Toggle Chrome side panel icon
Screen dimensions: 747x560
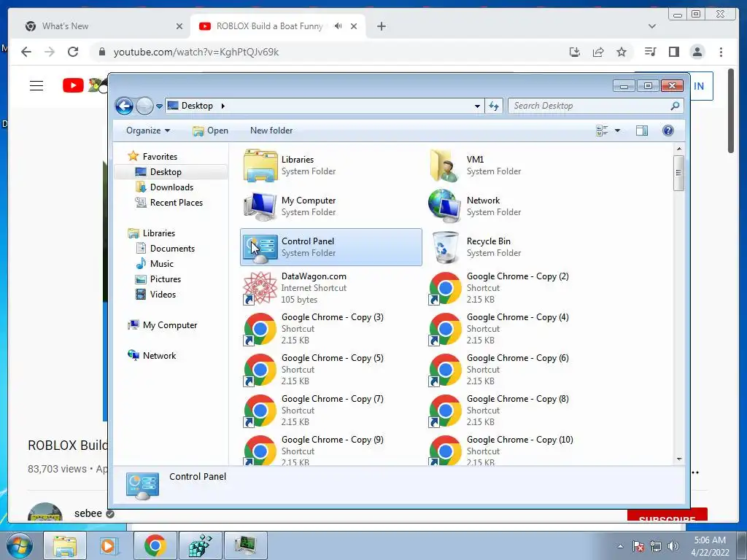[673, 52]
